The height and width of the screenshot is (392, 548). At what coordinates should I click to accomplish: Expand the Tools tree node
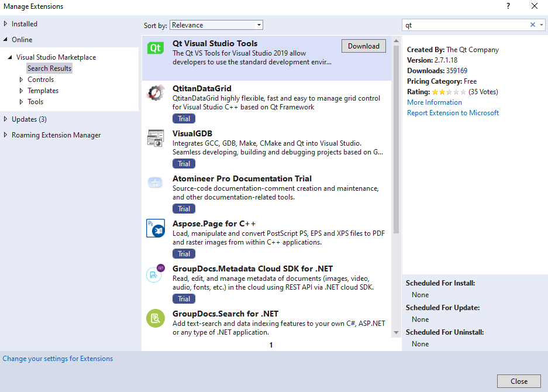click(x=21, y=102)
